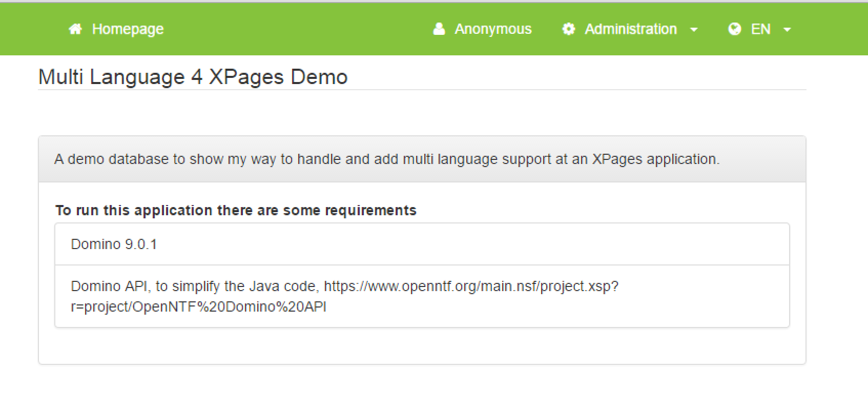Screen dimensions: 868x410
Task: Click the Multi Language 4 XPages Demo heading
Action: pyautogui.click(x=193, y=77)
